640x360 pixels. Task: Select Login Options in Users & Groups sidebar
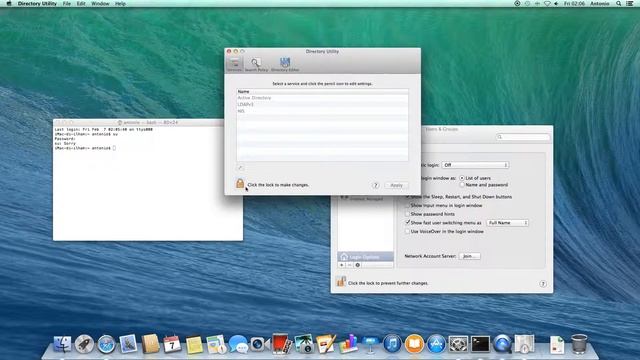[x=365, y=257]
